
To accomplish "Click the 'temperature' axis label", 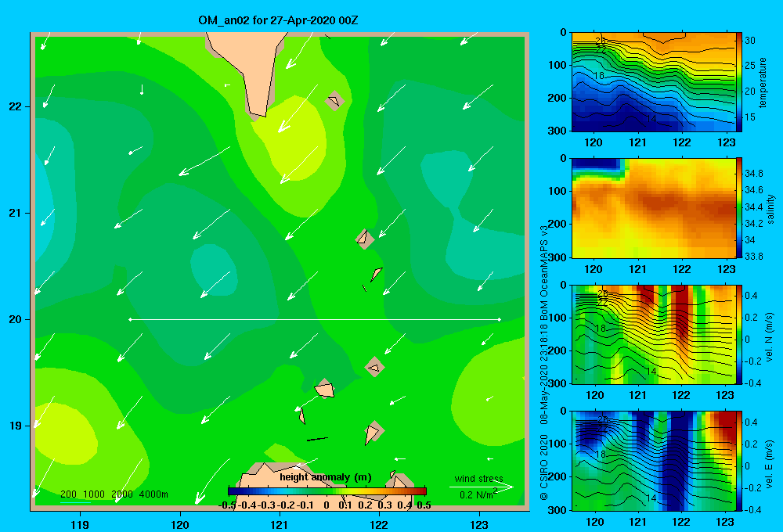I will [763, 82].
